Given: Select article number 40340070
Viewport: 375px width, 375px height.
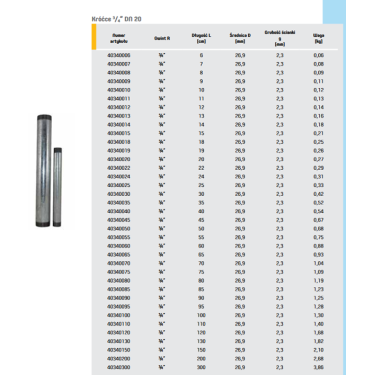Looking at the screenshot, I should click(x=119, y=263).
